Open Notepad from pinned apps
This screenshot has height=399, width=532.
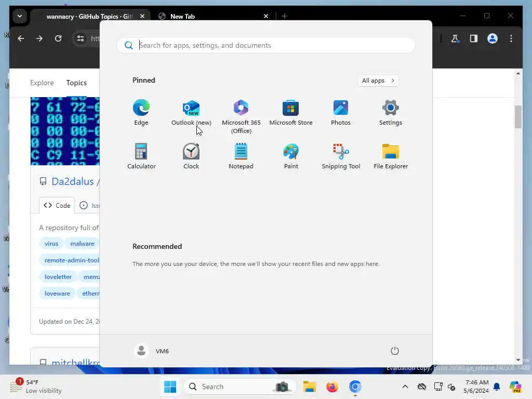pyautogui.click(x=241, y=156)
